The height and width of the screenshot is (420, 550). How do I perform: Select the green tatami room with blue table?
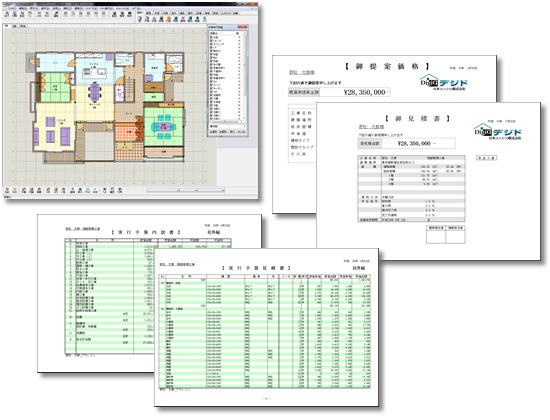(x=163, y=126)
